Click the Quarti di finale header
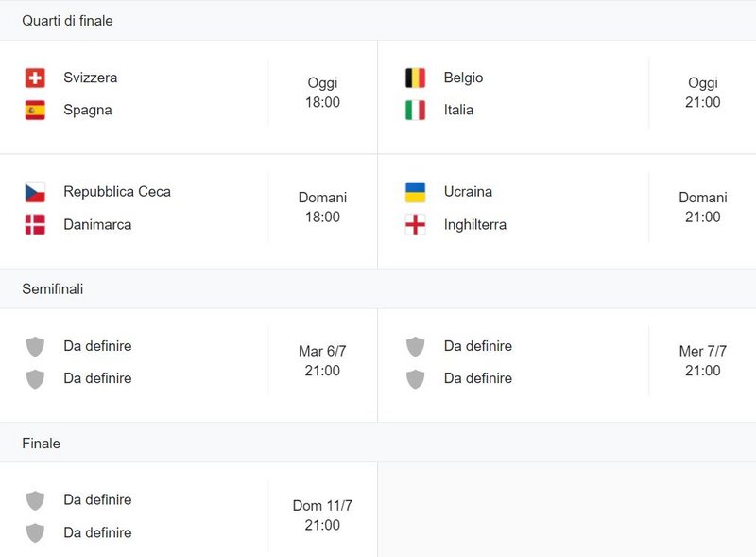 point(67,21)
